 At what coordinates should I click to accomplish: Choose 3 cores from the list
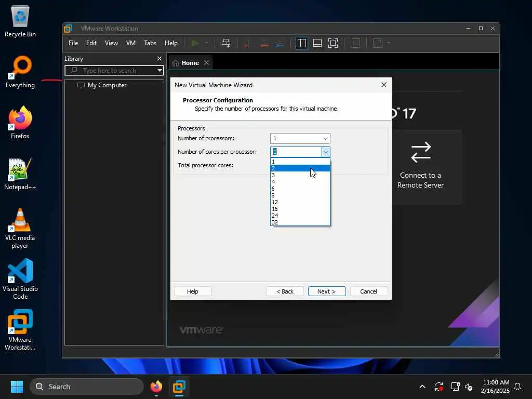tap(300, 175)
